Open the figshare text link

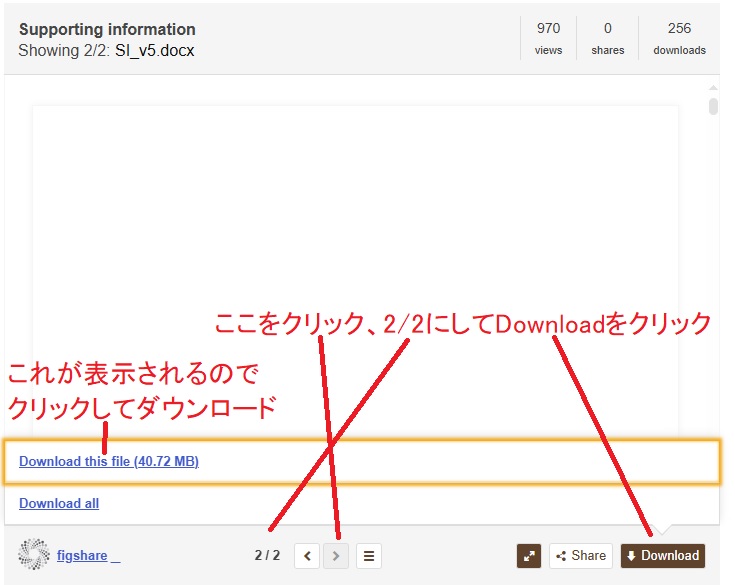(x=82, y=556)
